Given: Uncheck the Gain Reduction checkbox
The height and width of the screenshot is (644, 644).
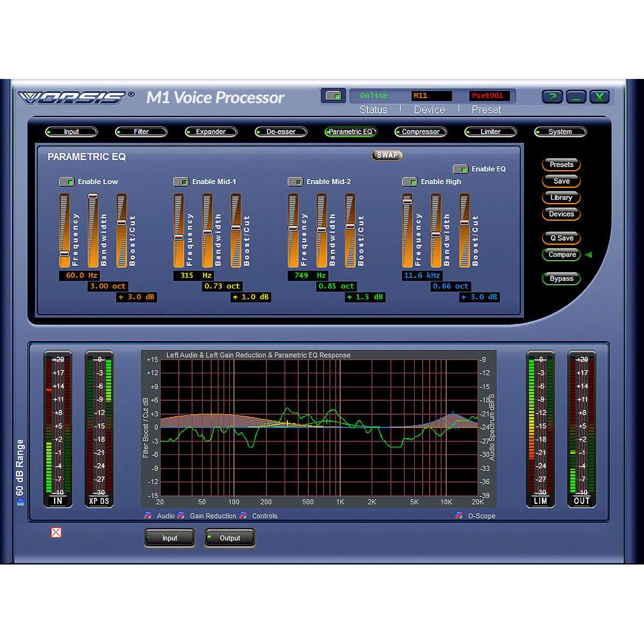Looking at the screenshot, I should (180, 515).
